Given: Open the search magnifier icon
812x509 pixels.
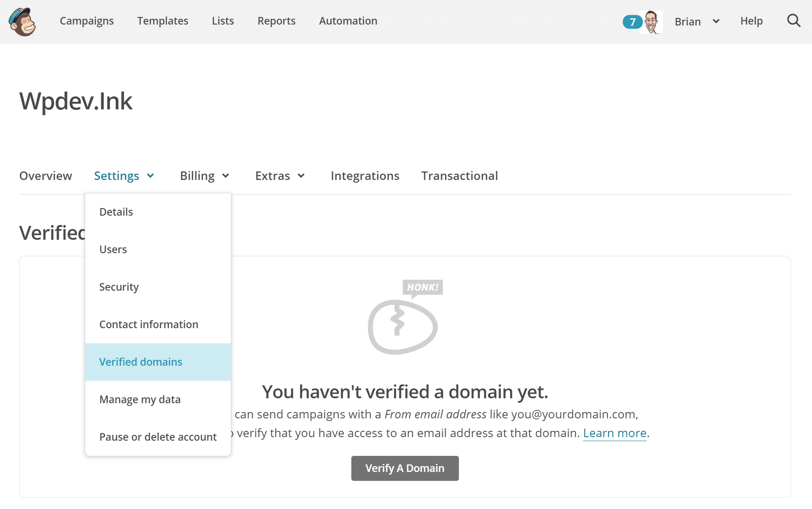Looking at the screenshot, I should pyautogui.click(x=793, y=21).
